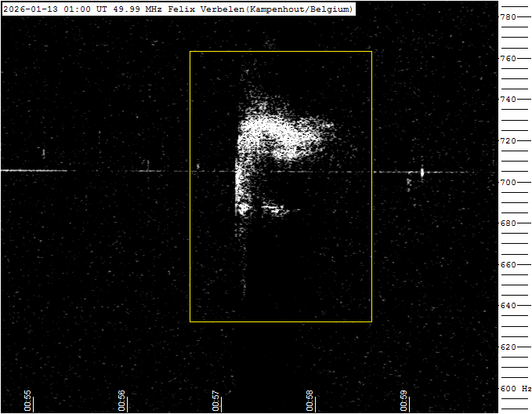The image size is (532, 414).
Task: Click the 00:56 time axis label
Action: click(121, 400)
